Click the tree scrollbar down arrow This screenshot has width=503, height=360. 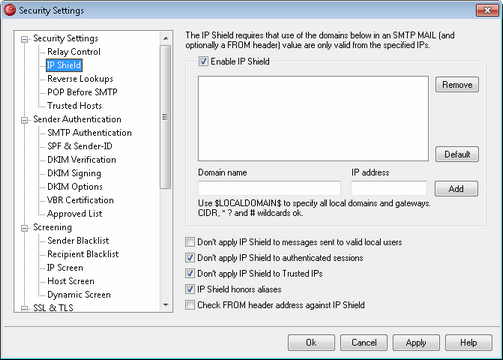(166, 305)
